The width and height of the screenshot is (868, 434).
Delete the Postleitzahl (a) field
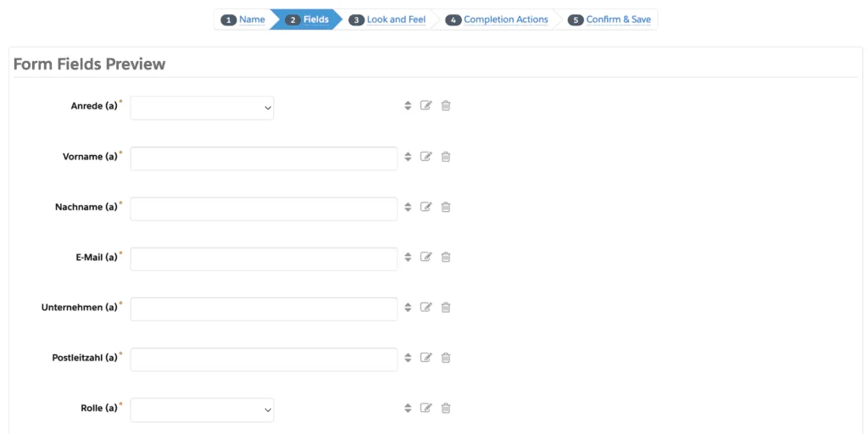point(446,358)
